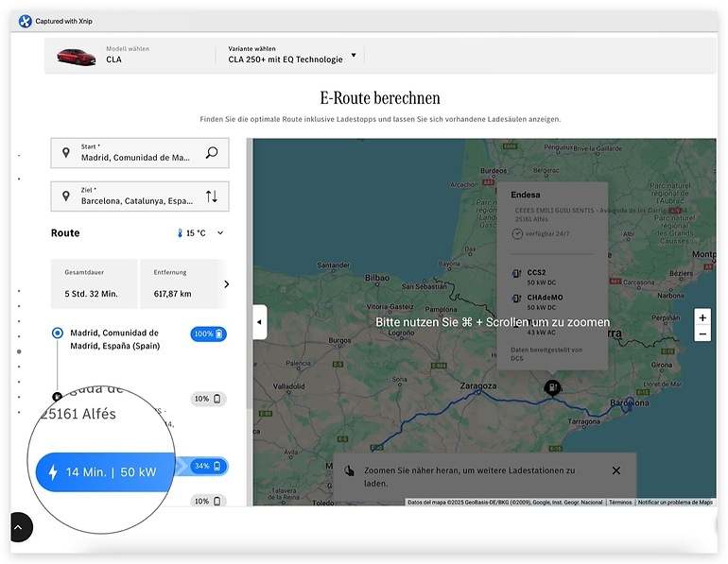Click the thermometer icon beside 15 °C
Viewport: 728px width, 564px height.
point(181,232)
